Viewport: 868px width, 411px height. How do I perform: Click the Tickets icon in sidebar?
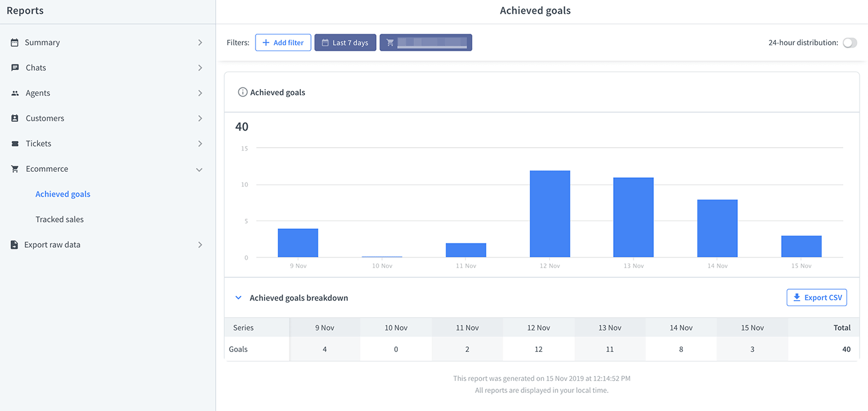pyautogui.click(x=15, y=144)
